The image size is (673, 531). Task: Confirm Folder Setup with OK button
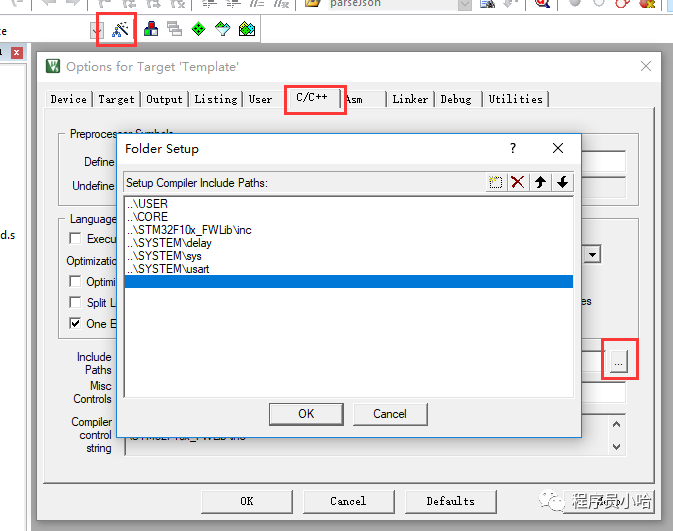[x=306, y=414]
